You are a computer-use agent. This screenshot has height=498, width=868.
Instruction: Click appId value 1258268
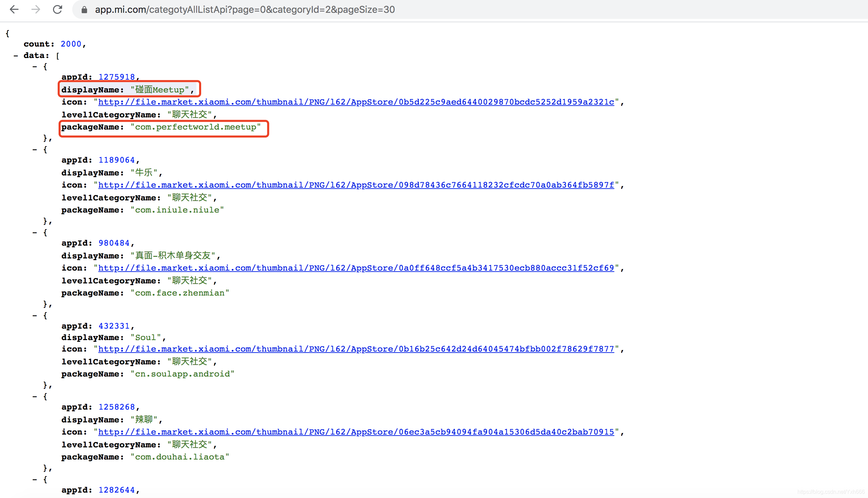(x=117, y=407)
